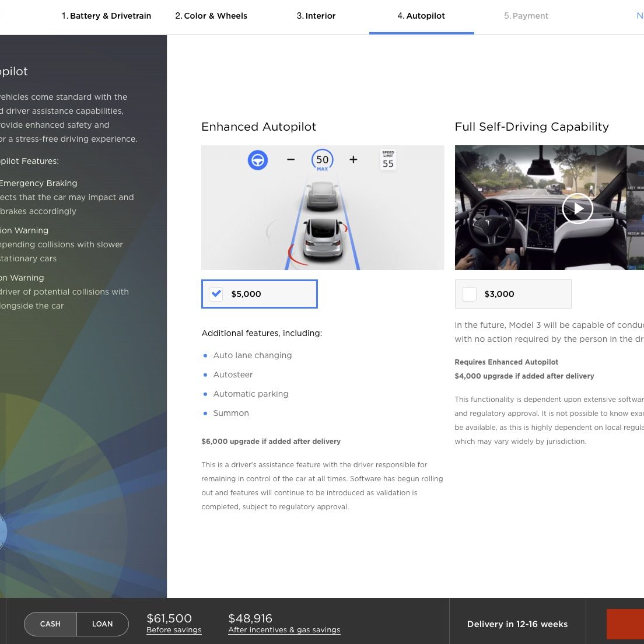Click the $48,916 price value

[250, 618]
